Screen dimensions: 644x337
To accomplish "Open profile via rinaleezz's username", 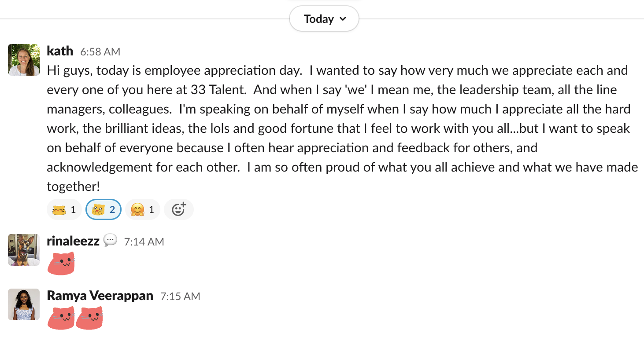I will click(73, 241).
